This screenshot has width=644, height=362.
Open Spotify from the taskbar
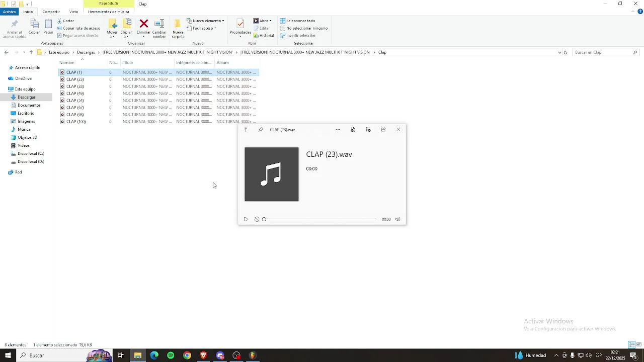click(171, 355)
